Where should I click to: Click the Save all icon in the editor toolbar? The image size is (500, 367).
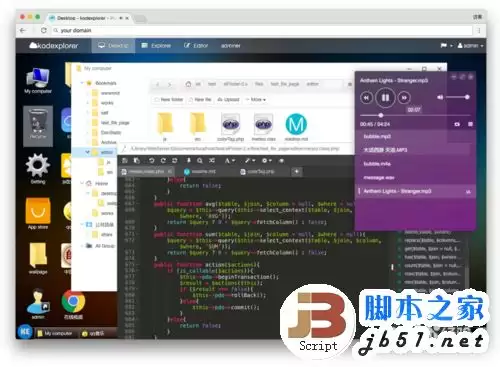(x=137, y=161)
